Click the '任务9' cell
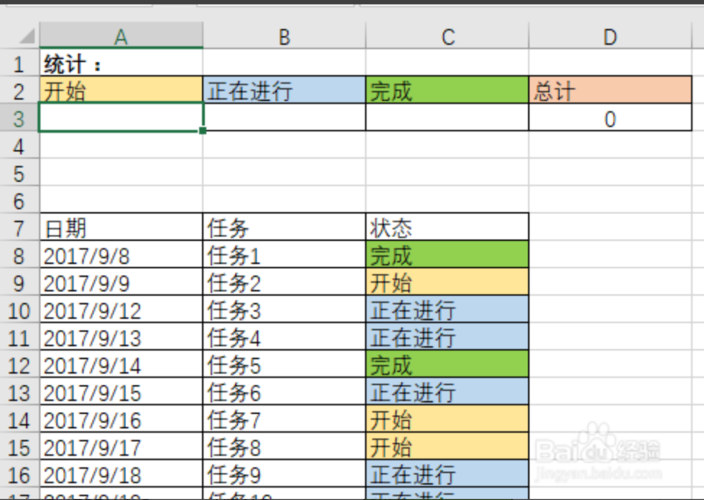704x500 pixels. (x=284, y=474)
